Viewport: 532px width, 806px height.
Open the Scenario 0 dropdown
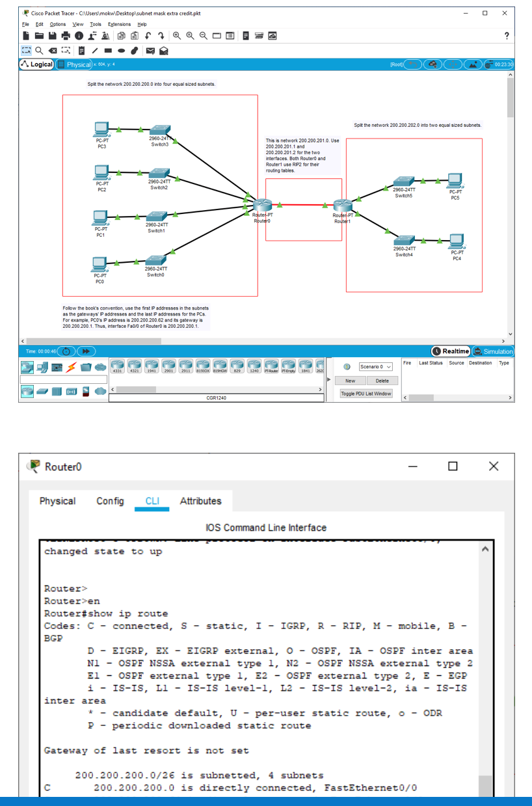pos(375,368)
